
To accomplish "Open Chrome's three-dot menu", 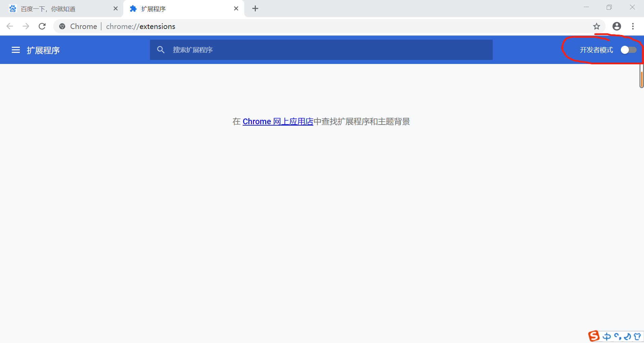I will tap(633, 26).
